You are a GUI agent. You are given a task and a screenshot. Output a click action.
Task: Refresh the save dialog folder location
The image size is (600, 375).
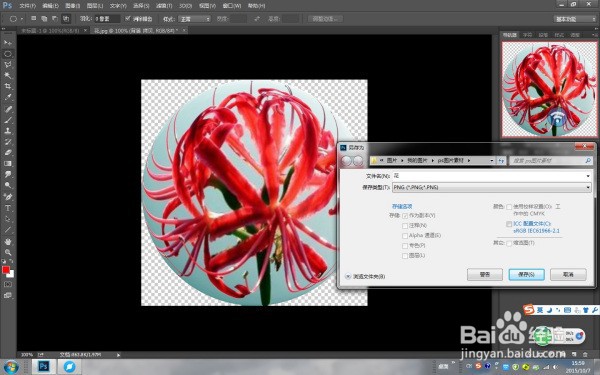[501, 161]
